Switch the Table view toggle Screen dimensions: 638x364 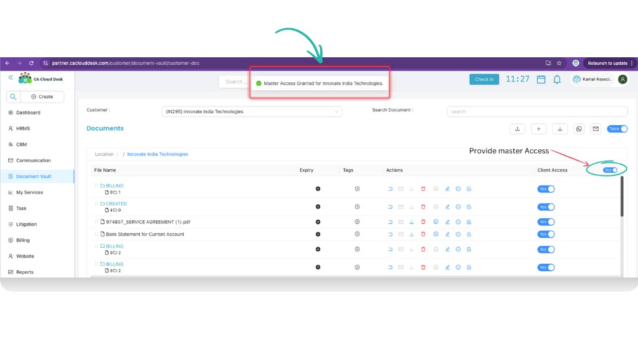(x=617, y=129)
